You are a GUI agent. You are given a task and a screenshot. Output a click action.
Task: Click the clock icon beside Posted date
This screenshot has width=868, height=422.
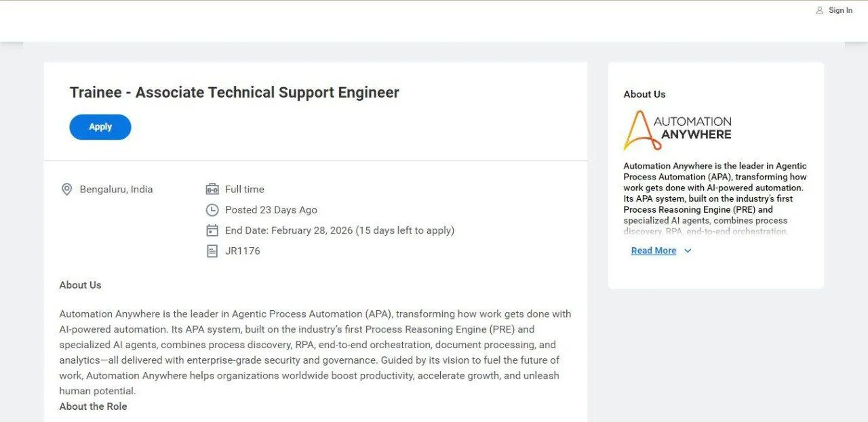click(212, 210)
